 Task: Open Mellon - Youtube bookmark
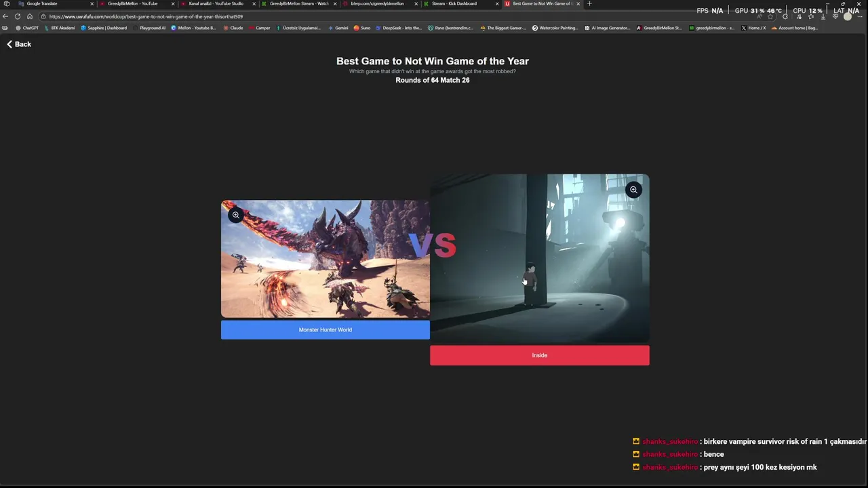[x=193, y=28]
